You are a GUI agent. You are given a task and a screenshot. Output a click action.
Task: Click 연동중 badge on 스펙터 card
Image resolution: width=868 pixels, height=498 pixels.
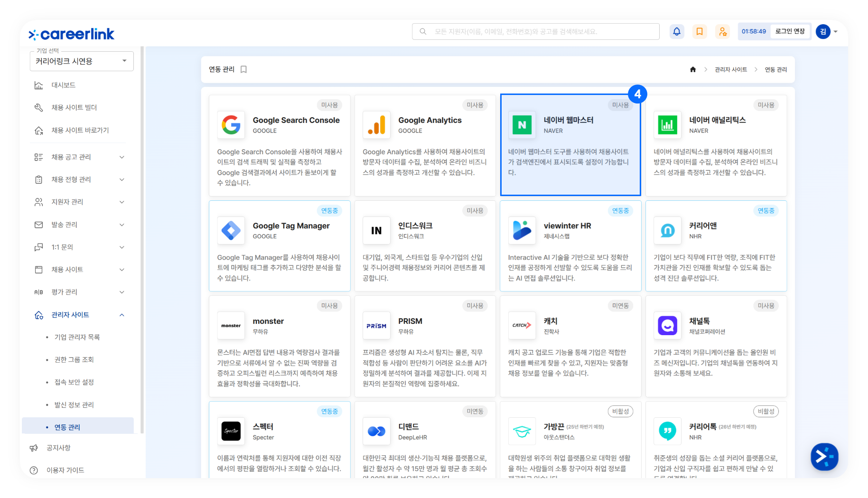click(329, 411)
